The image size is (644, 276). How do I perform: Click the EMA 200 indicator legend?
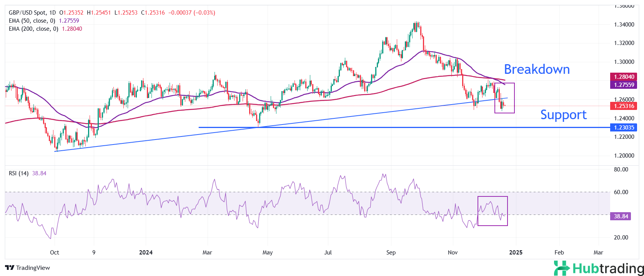tap(33, 29)
